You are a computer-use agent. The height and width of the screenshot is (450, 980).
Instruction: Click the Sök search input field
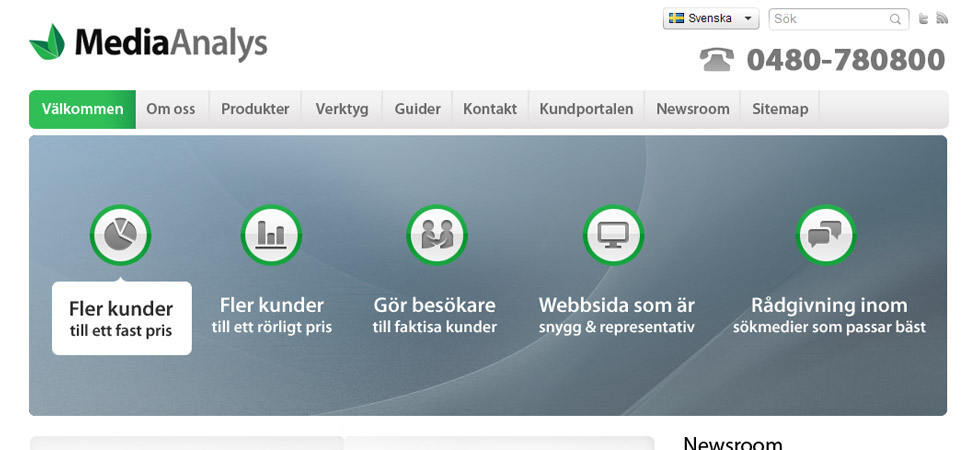coord(828,19)
